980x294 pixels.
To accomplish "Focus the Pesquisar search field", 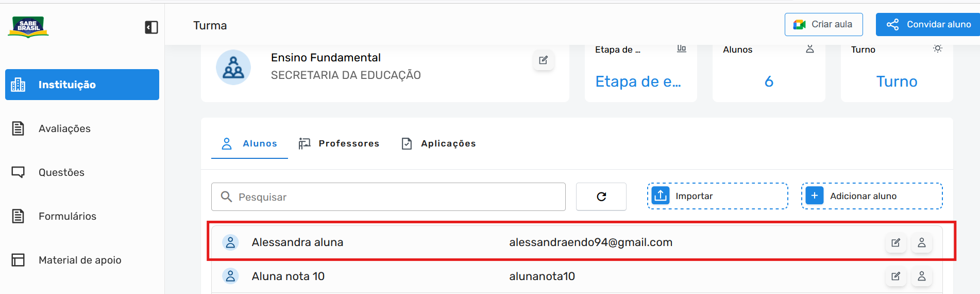I will pos(388,197).
